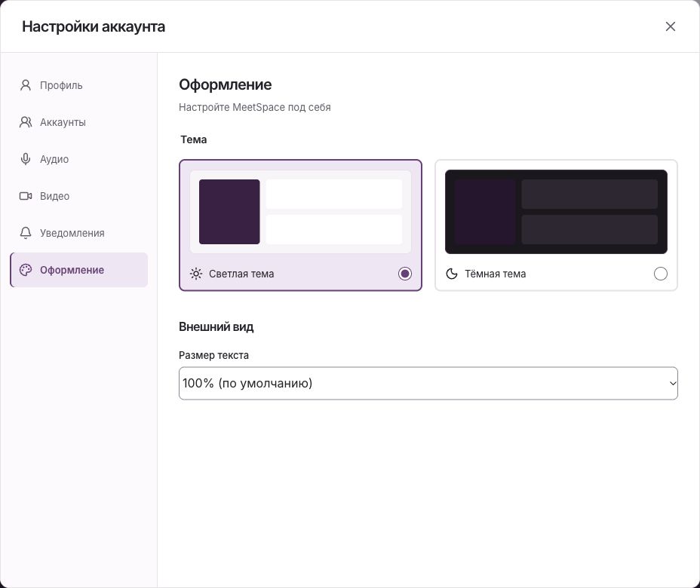Show the Уведомления settings tab
Screen dimensions: 700x588
click(x=79, y=233)
